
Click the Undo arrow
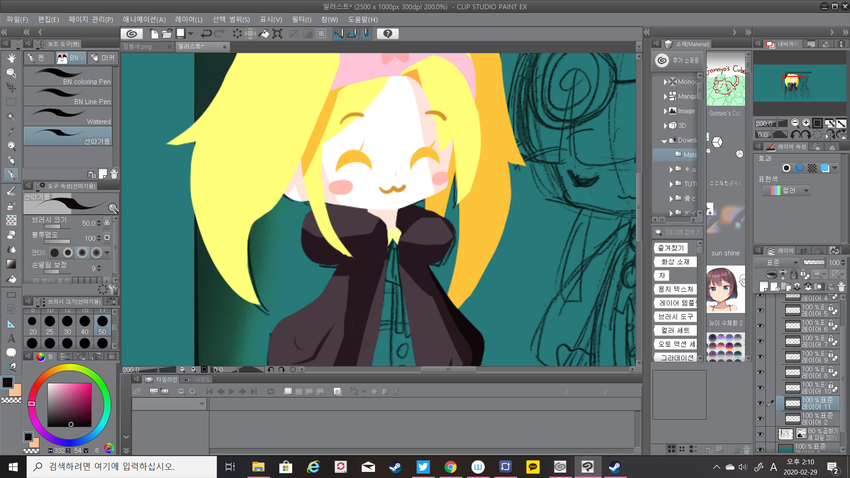tap(206, 34)
